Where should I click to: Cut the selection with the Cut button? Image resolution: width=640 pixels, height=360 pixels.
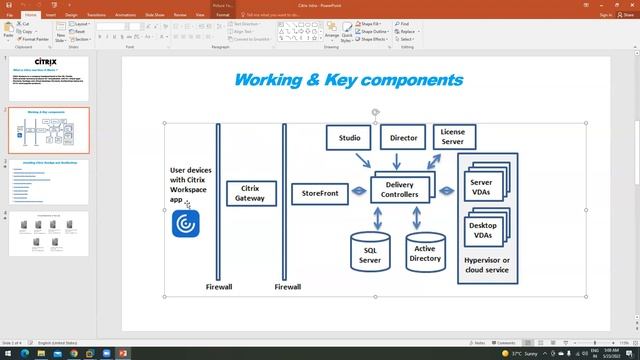[23, 24]
